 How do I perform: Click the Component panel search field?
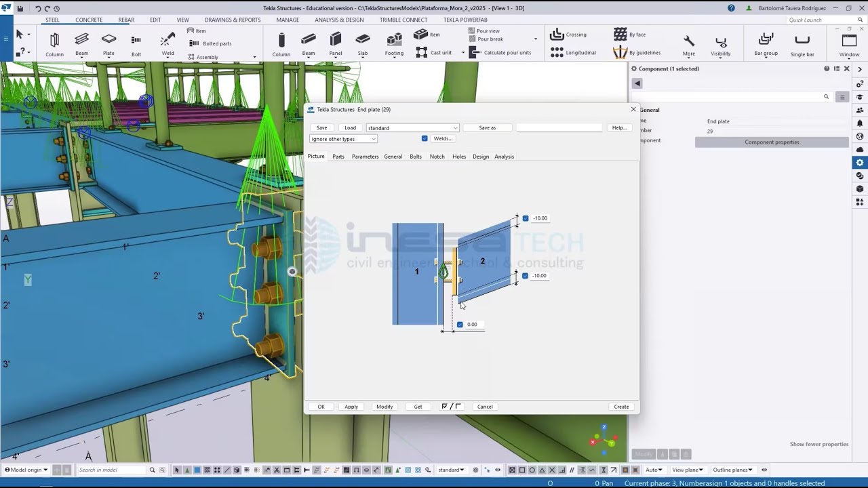[x=731, y=97]
